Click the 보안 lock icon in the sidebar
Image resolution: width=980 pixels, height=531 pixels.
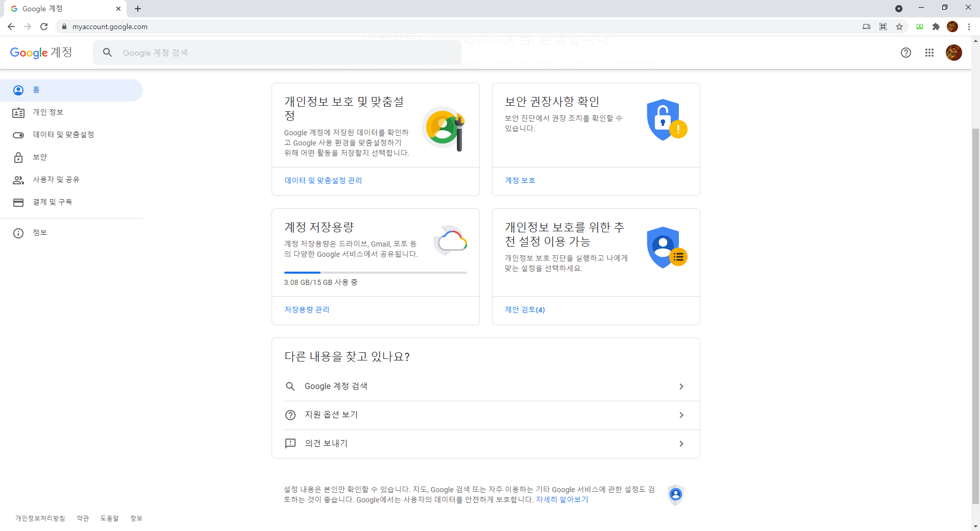tap(18, 157)
